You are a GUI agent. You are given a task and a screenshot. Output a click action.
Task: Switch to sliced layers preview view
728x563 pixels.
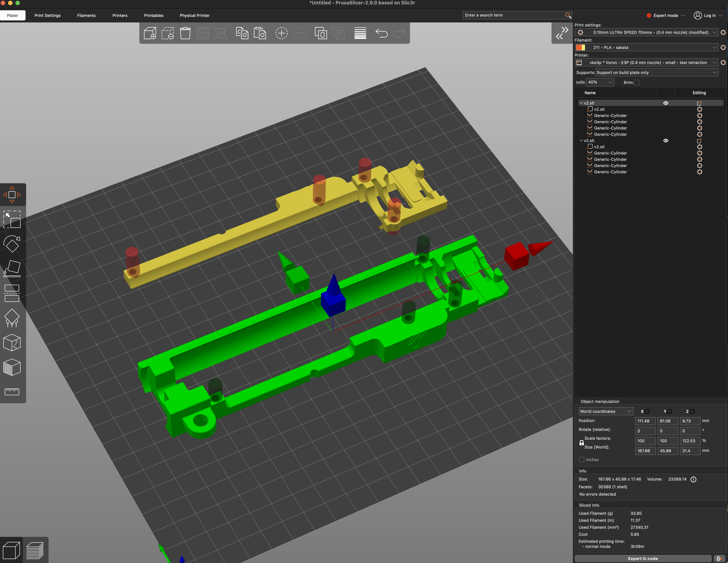click(x=35, y=550)
